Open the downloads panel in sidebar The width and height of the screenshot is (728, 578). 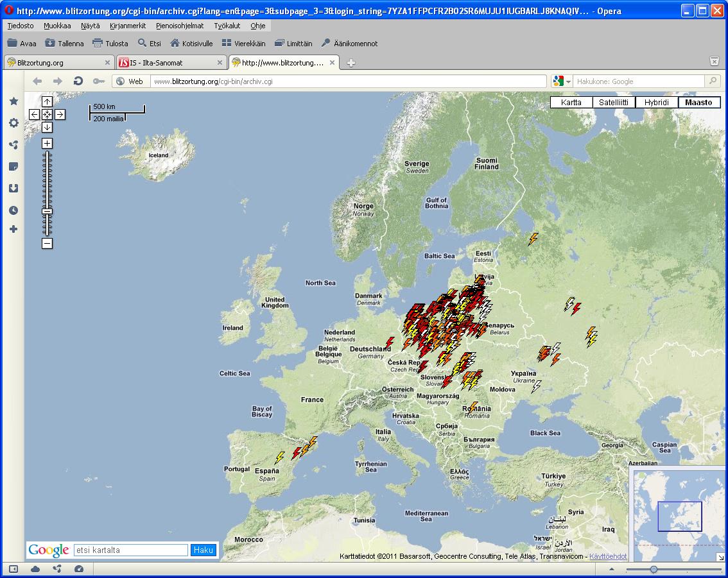click(13, 189)
